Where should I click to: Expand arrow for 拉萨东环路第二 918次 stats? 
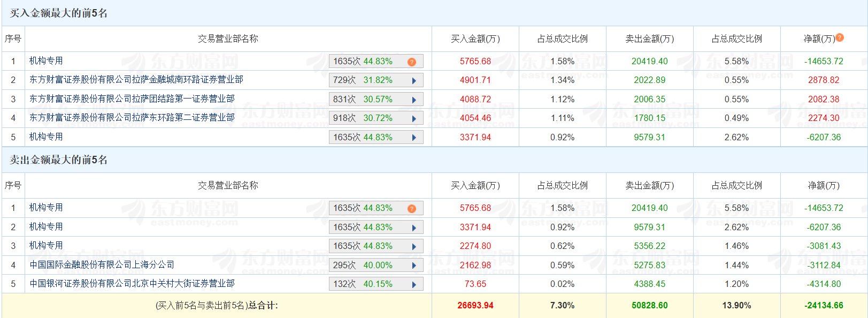click(x=414, y=119)
